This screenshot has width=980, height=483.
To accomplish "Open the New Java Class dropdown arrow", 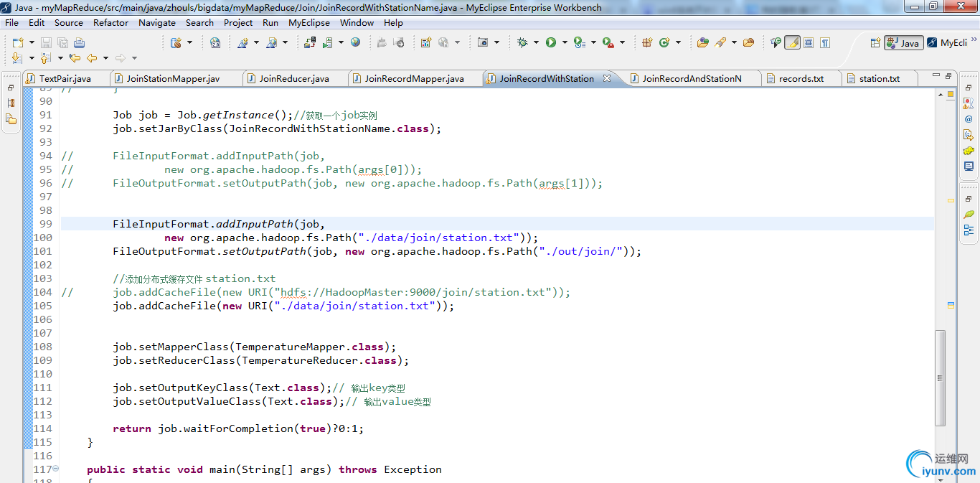I will (x=678, y=42).
